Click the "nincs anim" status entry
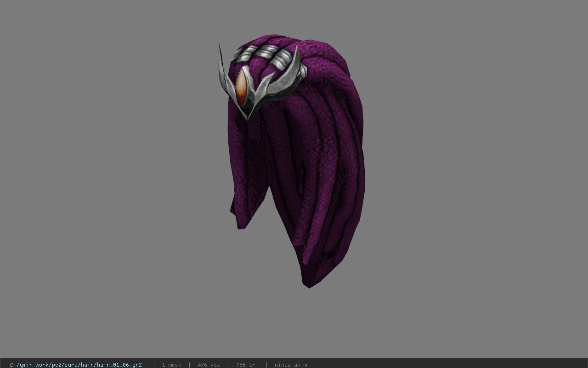 291,365
